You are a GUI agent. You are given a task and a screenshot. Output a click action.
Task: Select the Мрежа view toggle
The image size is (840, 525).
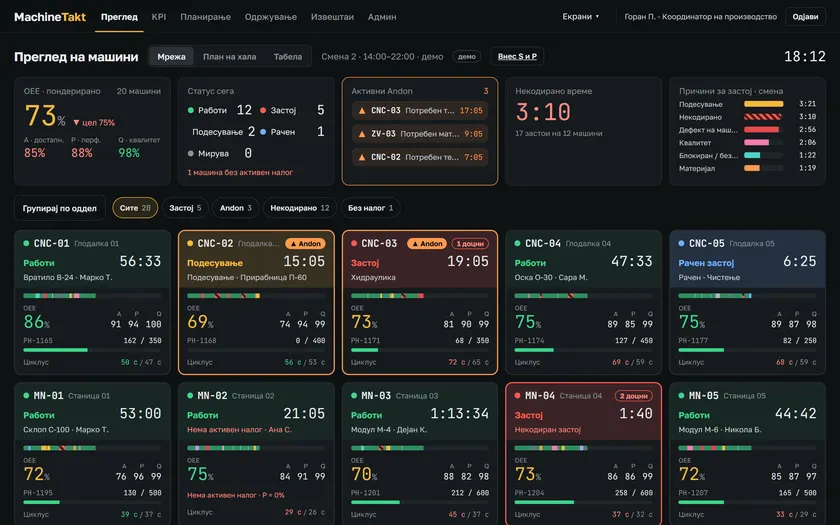coord(171,56)
